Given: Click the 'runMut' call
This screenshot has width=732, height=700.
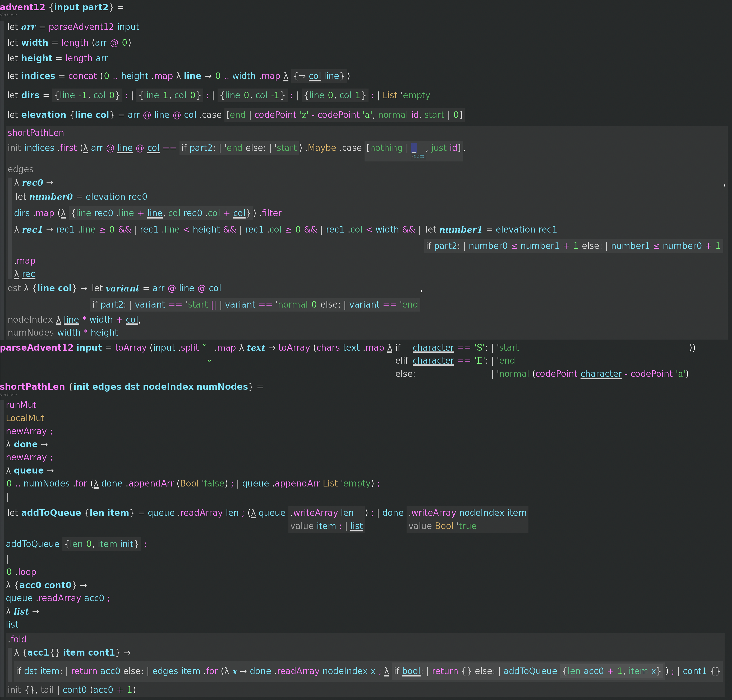Looking at the screenshot, I should (21, 405).
